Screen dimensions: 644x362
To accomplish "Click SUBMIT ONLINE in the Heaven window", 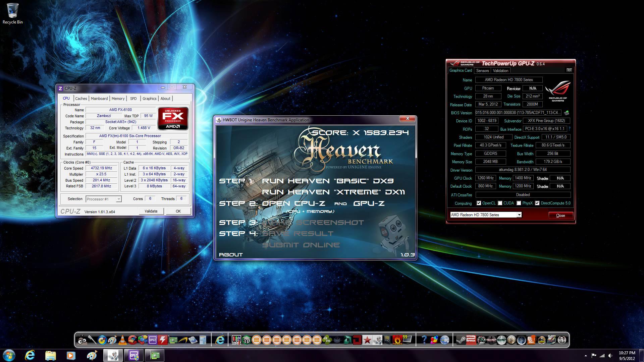I will (301, 245).
